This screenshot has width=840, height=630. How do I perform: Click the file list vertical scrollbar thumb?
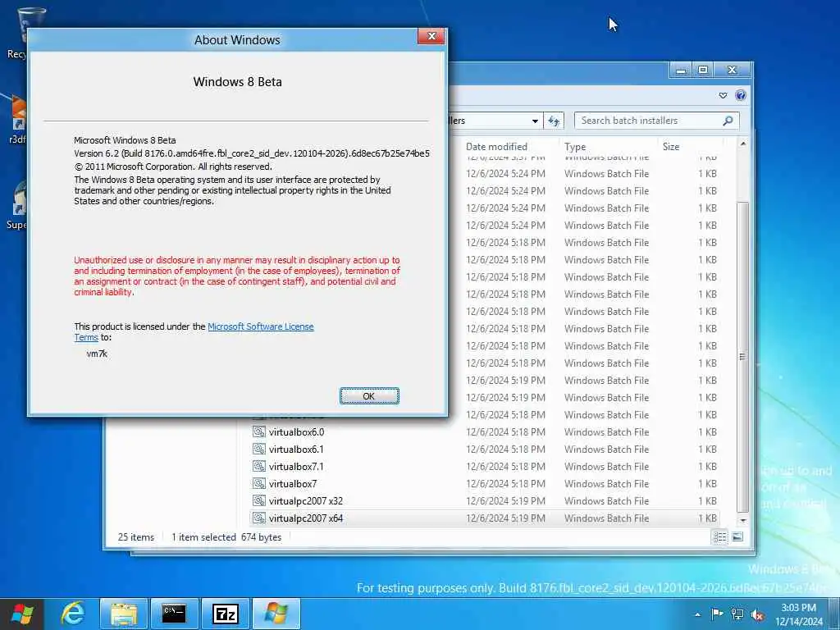pos(742,356)
